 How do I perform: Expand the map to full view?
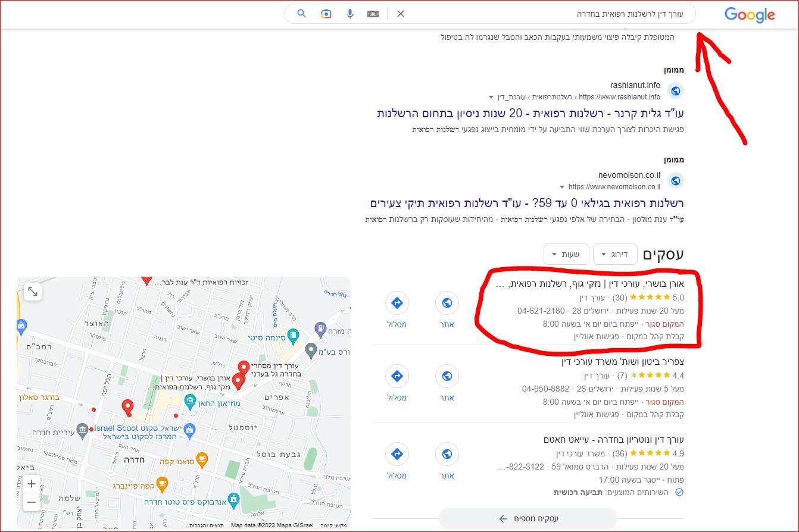point(32,292)
